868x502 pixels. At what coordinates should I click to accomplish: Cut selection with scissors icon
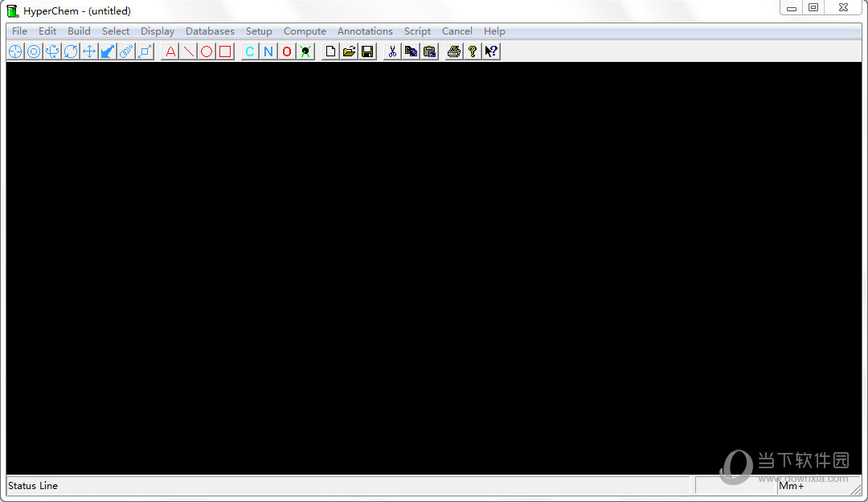[x=392, y=51]
